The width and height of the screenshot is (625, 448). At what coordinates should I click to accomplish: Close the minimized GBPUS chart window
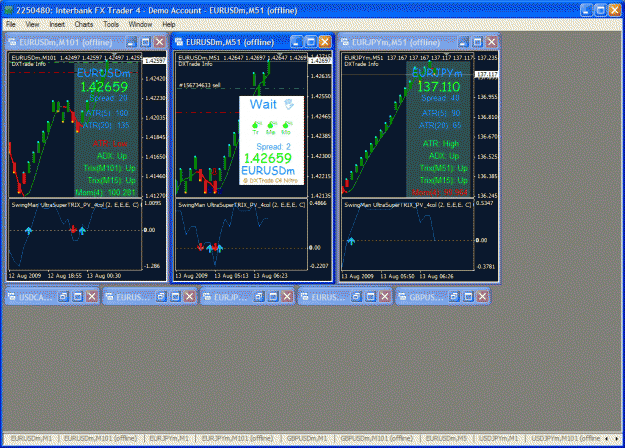coord(482,297)
